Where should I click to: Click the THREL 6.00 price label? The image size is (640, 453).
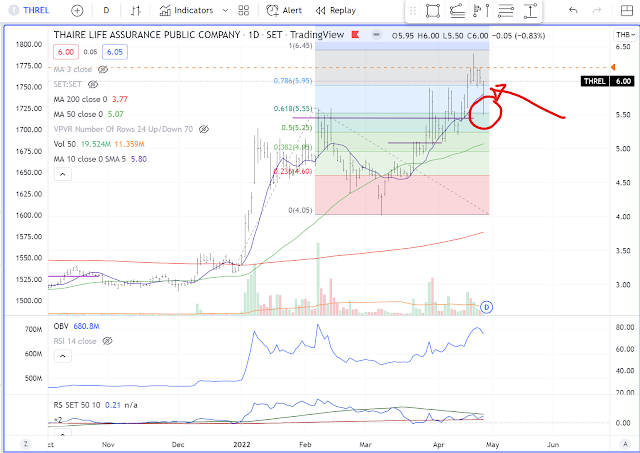coord(608,81)
